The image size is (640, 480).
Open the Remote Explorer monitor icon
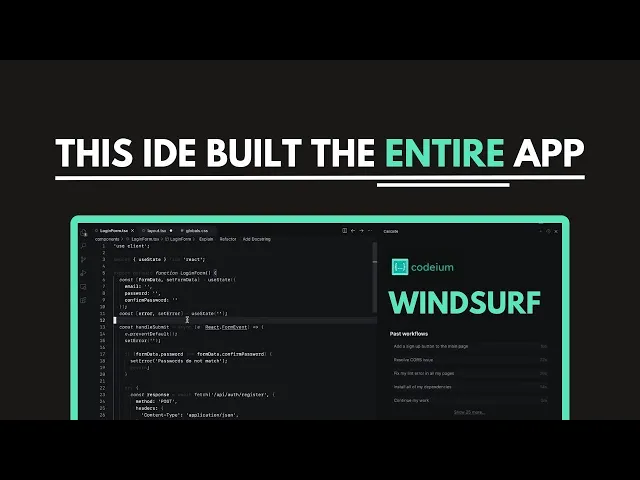point(84,287)
